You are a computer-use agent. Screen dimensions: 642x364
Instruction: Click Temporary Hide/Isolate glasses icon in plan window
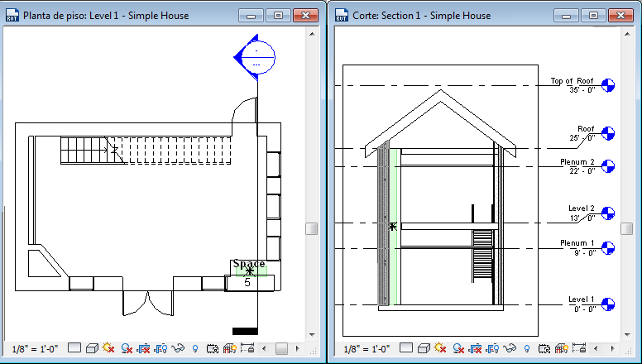coord(178,348)
